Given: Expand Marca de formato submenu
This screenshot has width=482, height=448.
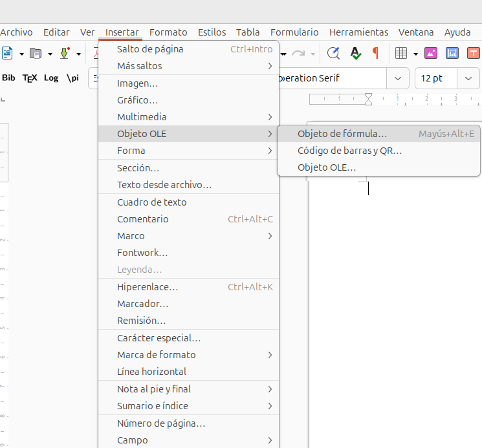Looking at the screenshot, I should [x=188, y=355].
